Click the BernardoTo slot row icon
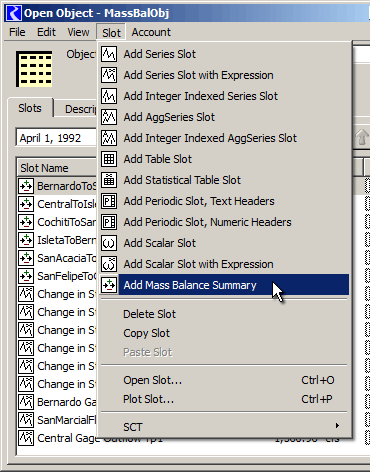370x472 pixels. click(26, 186)
